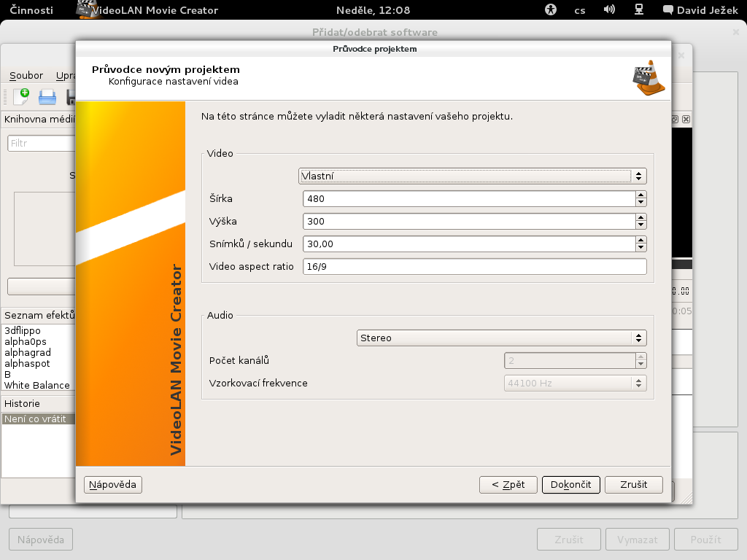Open the Soubor menu
Screen dimensions: 747x560
[26, 75]
